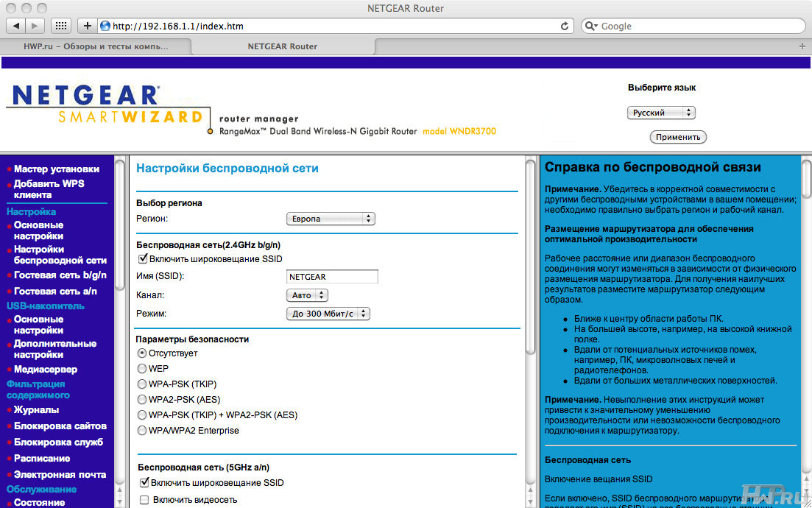Uncheck the 2.4GHz SSID broadcast checkbox
This screenshot has height=508, width=812.
[x=143, y=259]
